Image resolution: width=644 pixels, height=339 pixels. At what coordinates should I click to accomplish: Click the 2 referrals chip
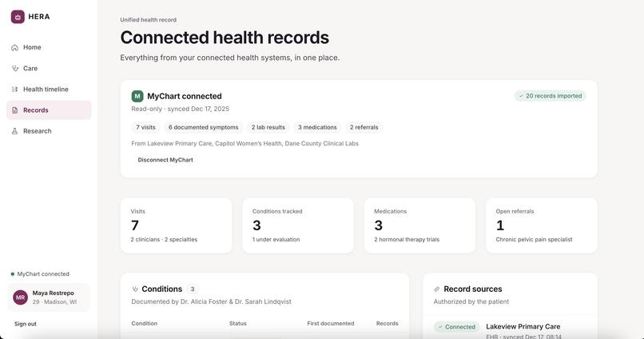364,127
